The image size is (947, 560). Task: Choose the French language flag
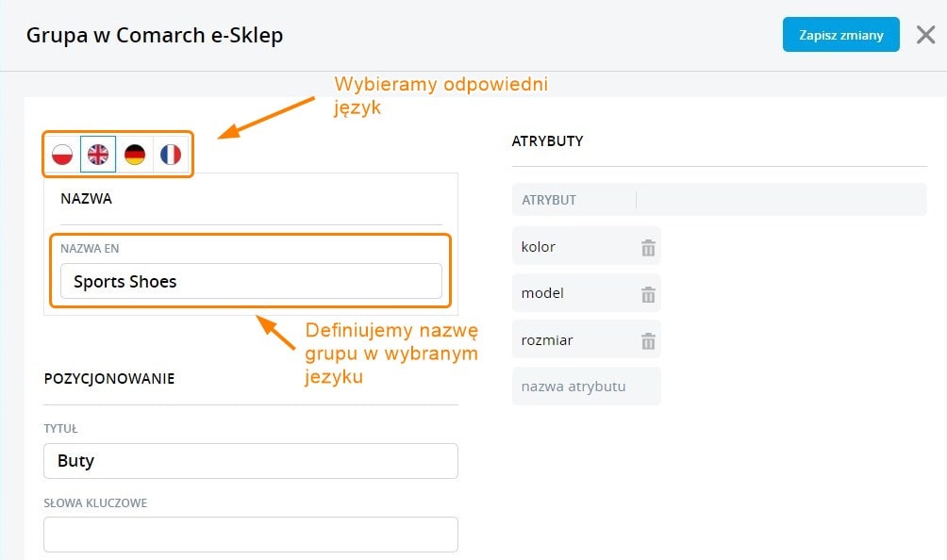pyautogui.click(x=171, y=155)
